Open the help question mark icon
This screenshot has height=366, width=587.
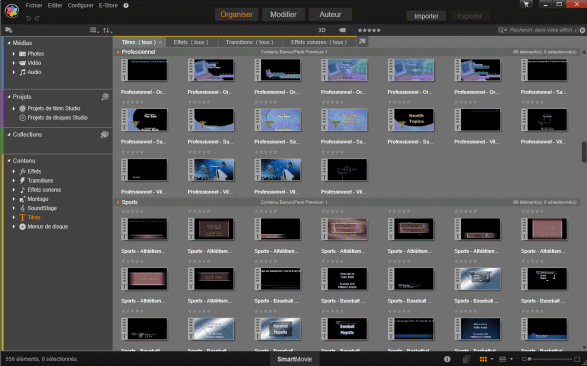(126, 6)
